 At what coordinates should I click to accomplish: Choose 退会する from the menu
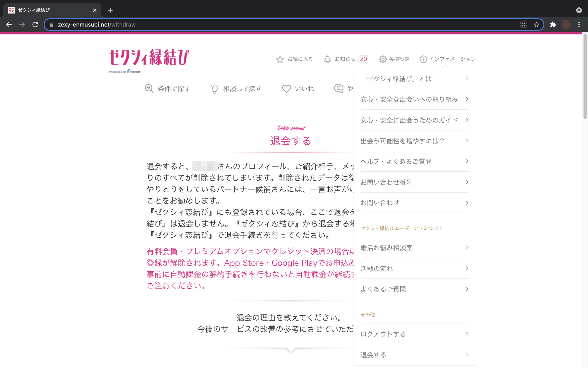(x=415, y=355)
